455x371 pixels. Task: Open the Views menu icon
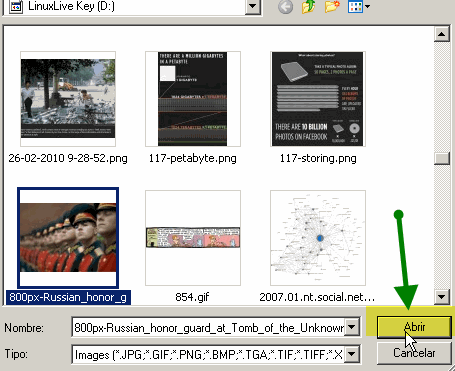pos(355,7)
